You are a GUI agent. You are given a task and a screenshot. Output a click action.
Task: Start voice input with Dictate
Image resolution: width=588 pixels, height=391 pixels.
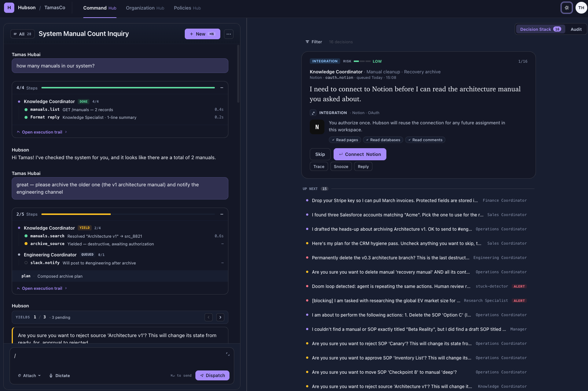coord(59,376)
